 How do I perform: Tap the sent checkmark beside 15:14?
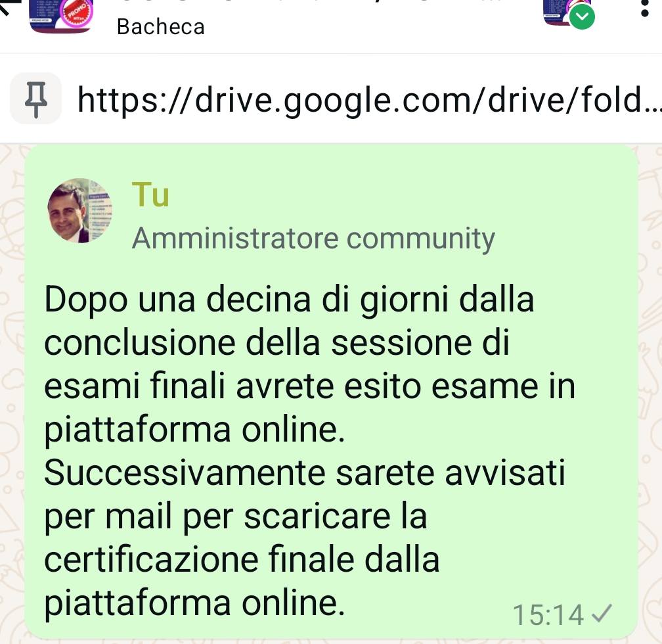pos(601,614)
